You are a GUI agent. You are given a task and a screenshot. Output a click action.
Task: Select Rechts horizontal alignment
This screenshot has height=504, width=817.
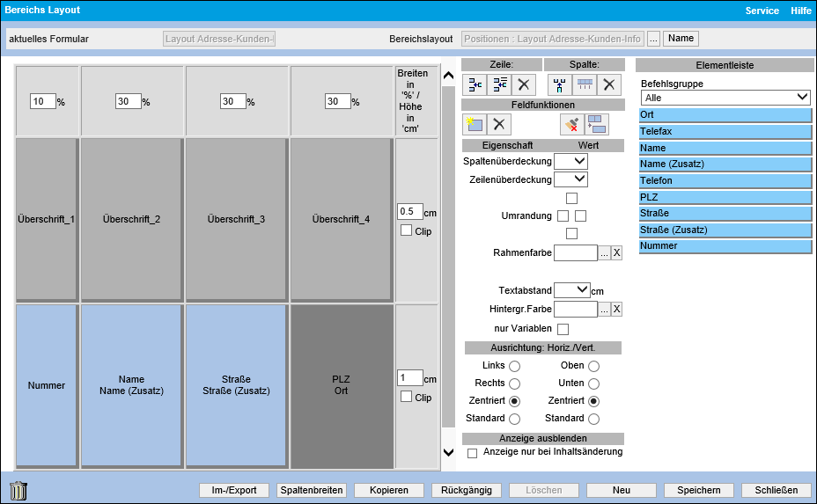click(514, 383)
